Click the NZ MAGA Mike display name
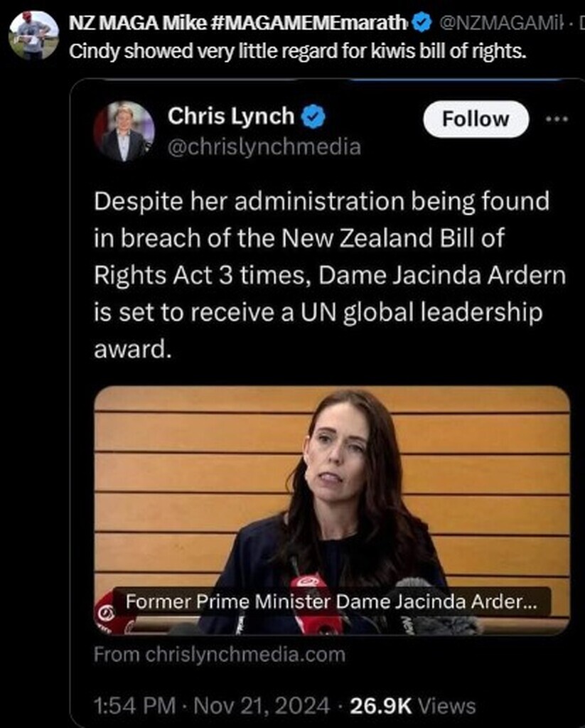The width and height of the screenshot is (585, 728). (x=137, y=22)
